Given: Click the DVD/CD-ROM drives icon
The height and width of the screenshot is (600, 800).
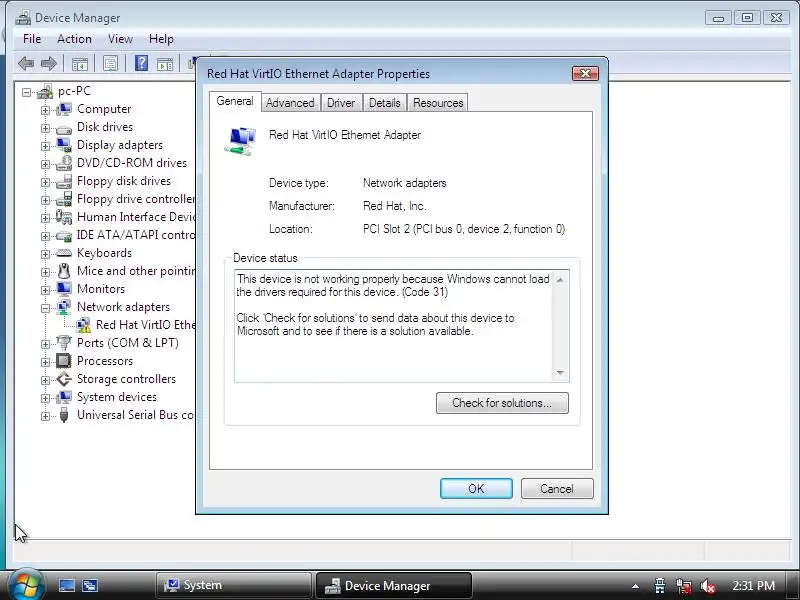Looking at the screenshot, I should coord(64,163).
